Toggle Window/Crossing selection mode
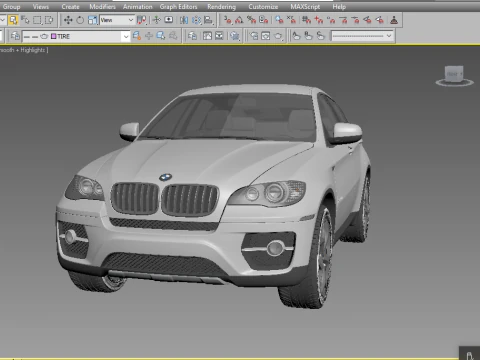Image resolution: width=480 pixels, height=360 pixels. 49,20
